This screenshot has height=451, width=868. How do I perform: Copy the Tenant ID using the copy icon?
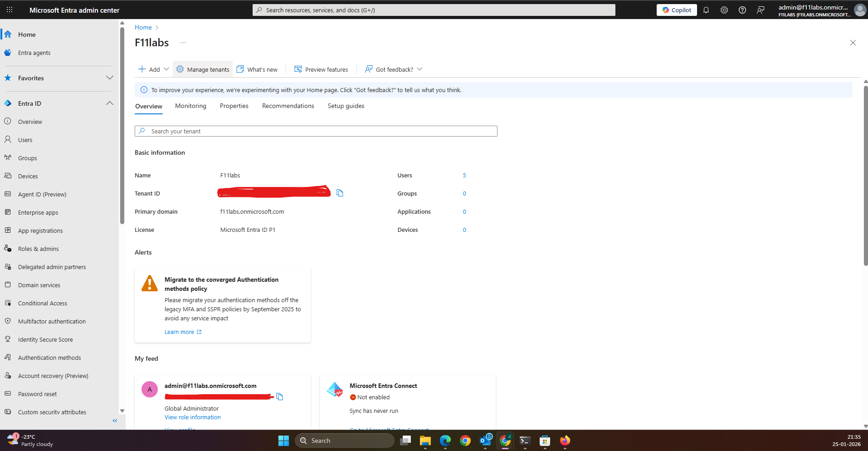(x=340, y=193)
